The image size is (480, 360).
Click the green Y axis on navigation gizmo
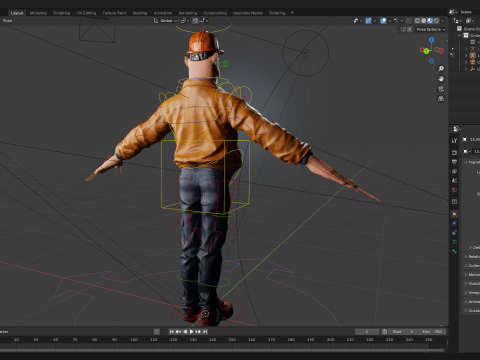[426, 51]
